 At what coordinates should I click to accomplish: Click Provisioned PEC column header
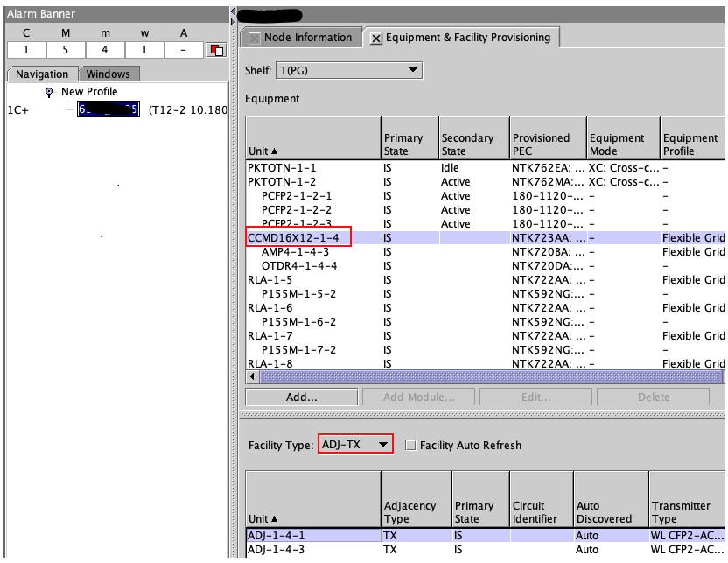coord(549,138)
